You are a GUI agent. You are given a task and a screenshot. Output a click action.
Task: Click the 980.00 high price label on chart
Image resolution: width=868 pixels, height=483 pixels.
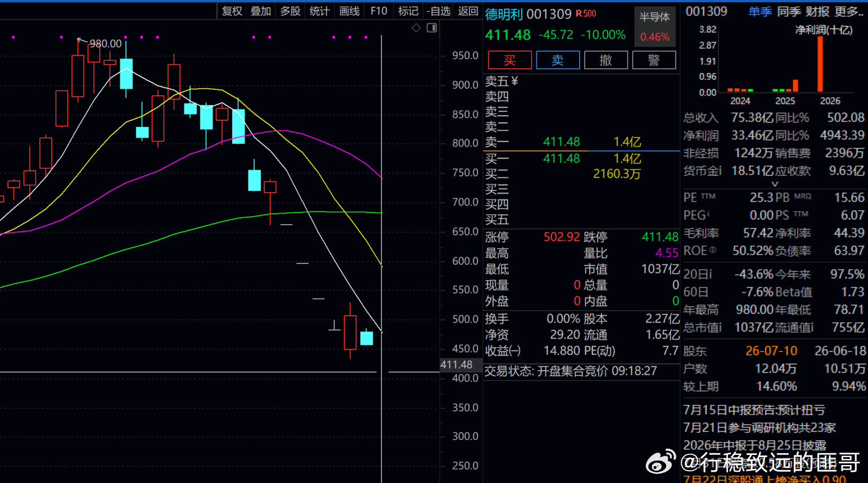click(x=106, y=43)
